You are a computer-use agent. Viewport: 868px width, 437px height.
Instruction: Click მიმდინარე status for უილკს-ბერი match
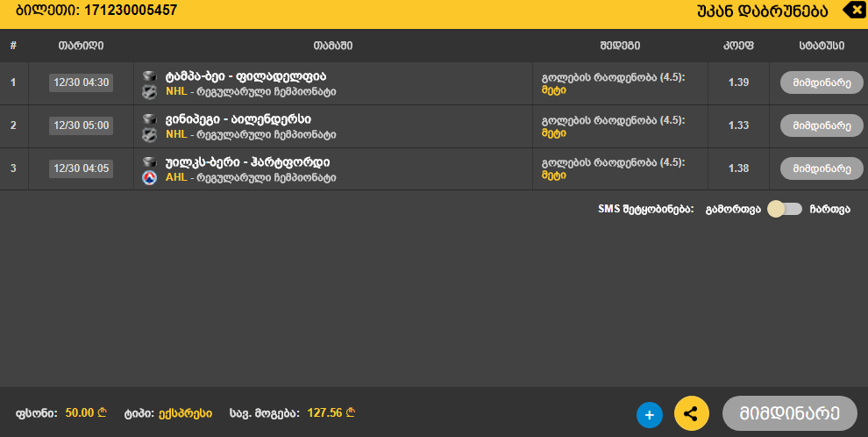822,168
